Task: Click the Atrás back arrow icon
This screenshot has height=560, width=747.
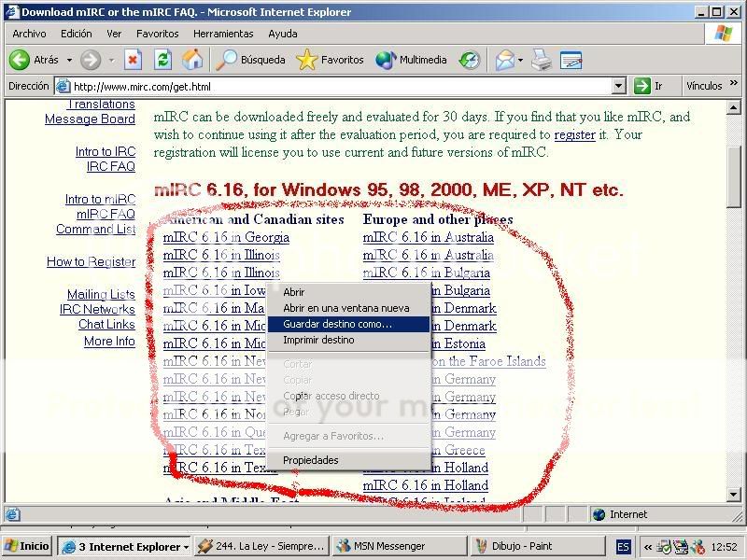Action: point(20,60)
